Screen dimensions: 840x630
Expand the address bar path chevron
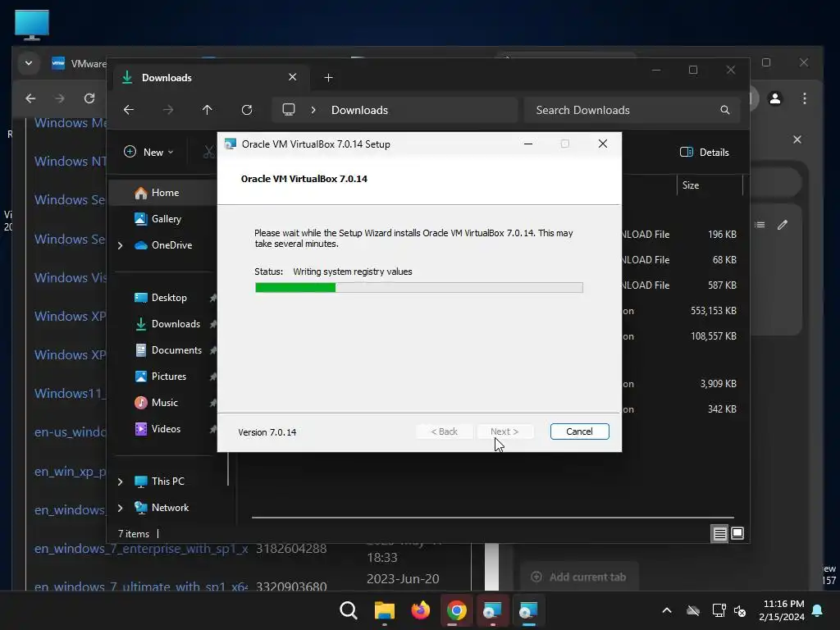click(x=313, y=110)
